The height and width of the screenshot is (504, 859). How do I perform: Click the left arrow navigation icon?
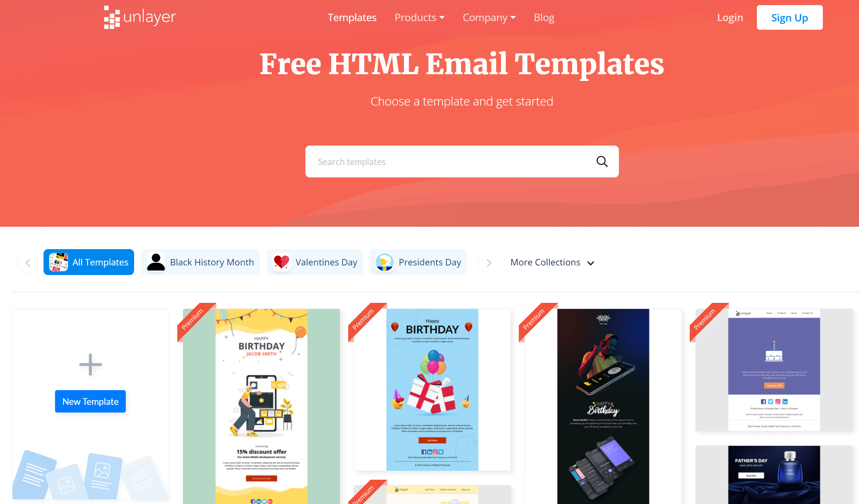click(x=28, y=262)
